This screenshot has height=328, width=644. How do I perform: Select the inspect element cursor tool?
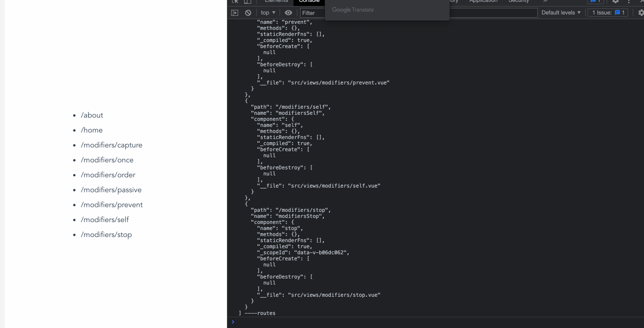tap(234, 2)
